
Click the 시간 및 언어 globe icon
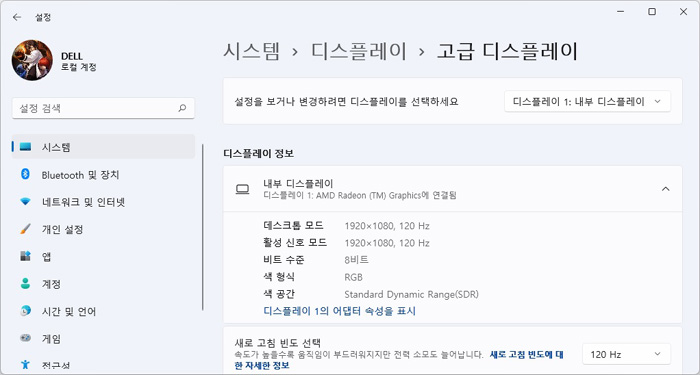(x=25, y=311)
